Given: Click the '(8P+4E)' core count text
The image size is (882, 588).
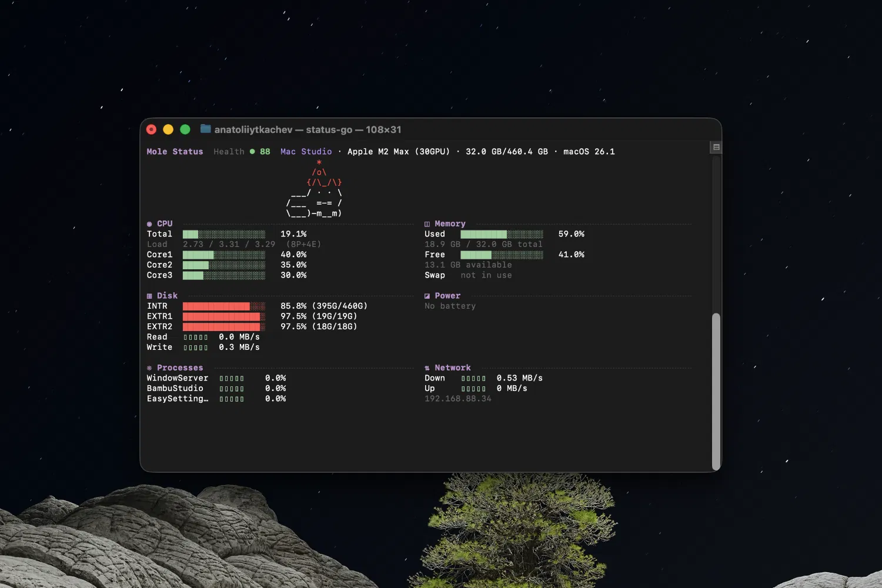Looking at the screenshot, I should 303,245.
